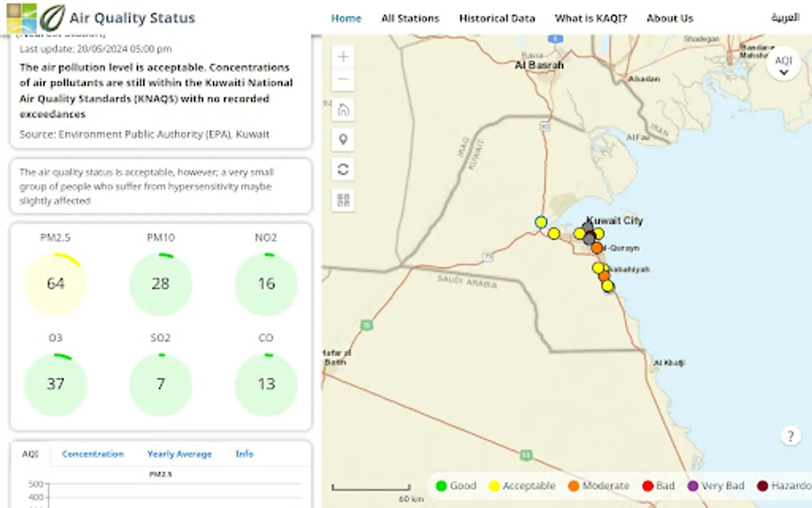Switch the site language to Arabic

pos(785,17)
